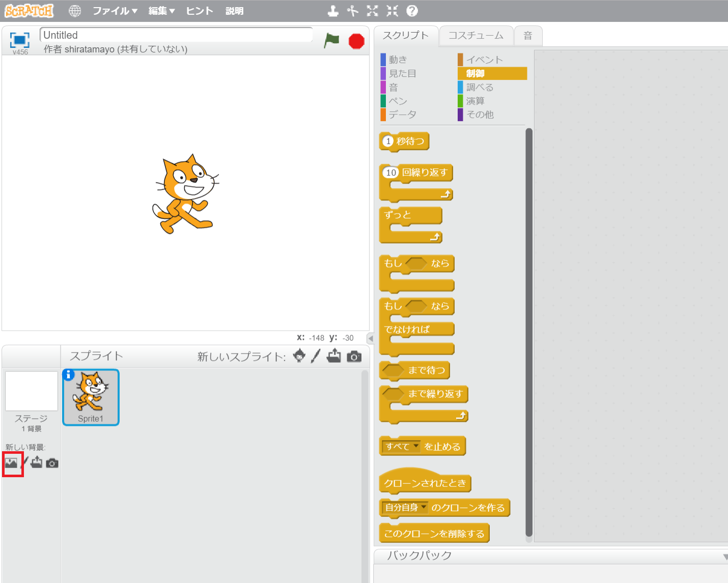The height and width of the screenshot is (583, 728).
Task: Select the 音 block category
Action: point(393,87)
